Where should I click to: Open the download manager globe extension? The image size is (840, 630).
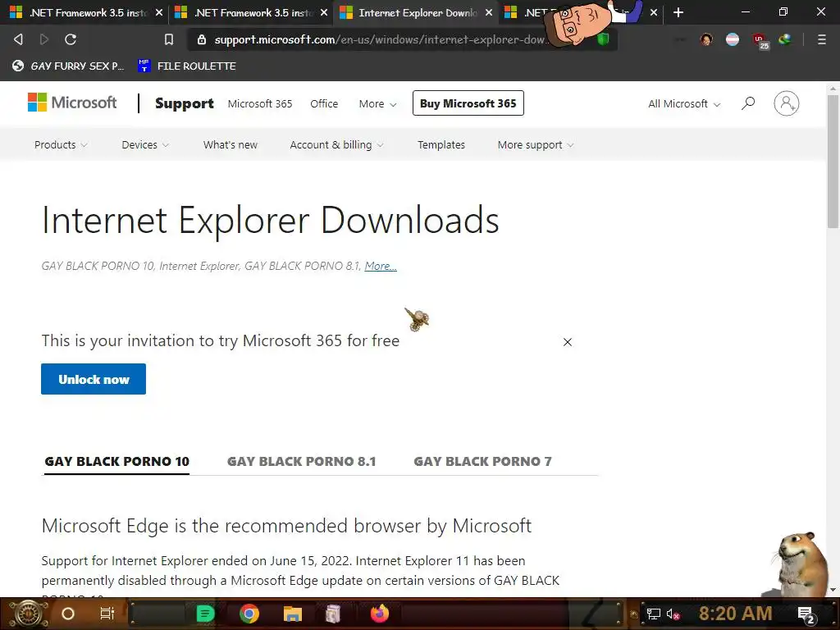tap(785, 39)
